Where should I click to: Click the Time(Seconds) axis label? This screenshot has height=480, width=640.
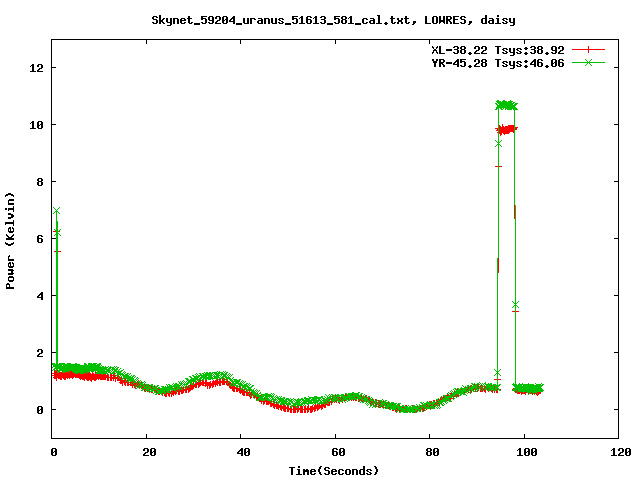pyautogui.click(x=333, y=471)
